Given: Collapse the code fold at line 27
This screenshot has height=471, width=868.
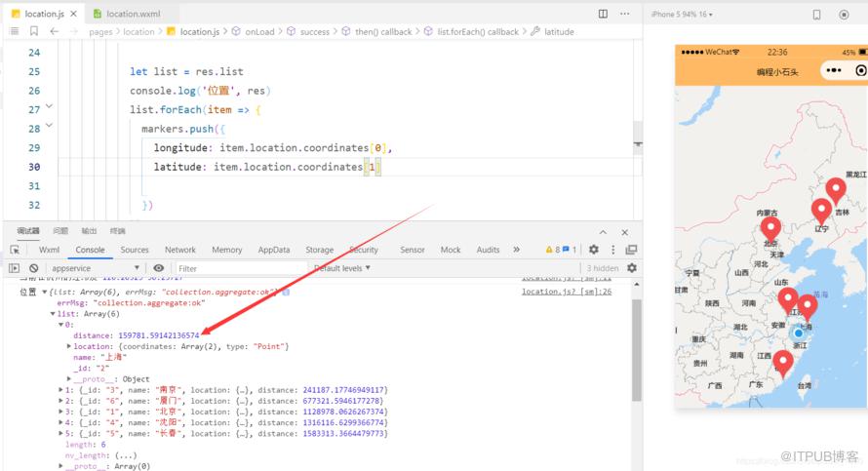Looking at the screenshot, I should (x=50, y=105).
